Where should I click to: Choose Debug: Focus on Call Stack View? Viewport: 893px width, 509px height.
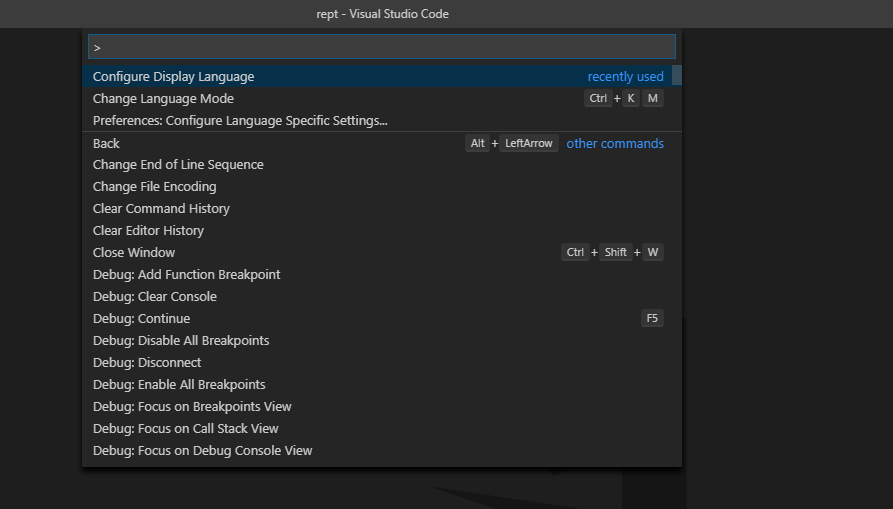tap(186, 429)
